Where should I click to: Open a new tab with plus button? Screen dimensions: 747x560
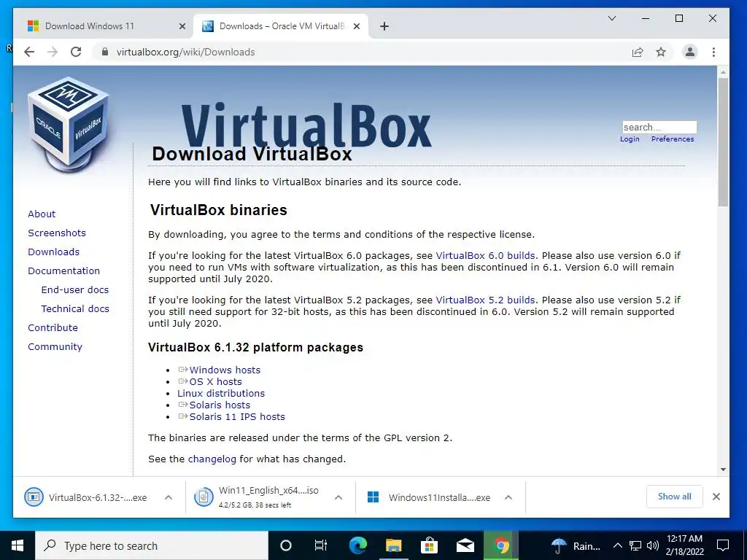coord(384,26)
